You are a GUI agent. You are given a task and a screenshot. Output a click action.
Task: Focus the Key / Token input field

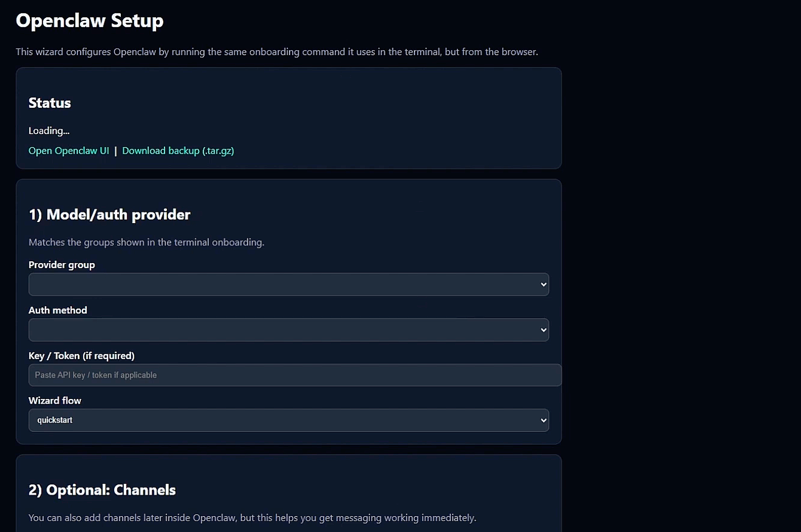click(x=295, y=375)
